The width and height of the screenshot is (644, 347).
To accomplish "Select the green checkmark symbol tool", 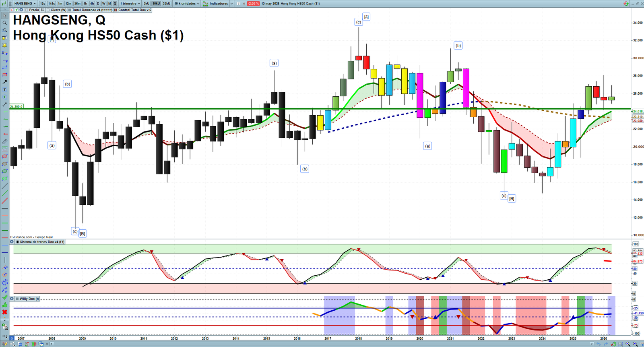I will coord(4,297).
